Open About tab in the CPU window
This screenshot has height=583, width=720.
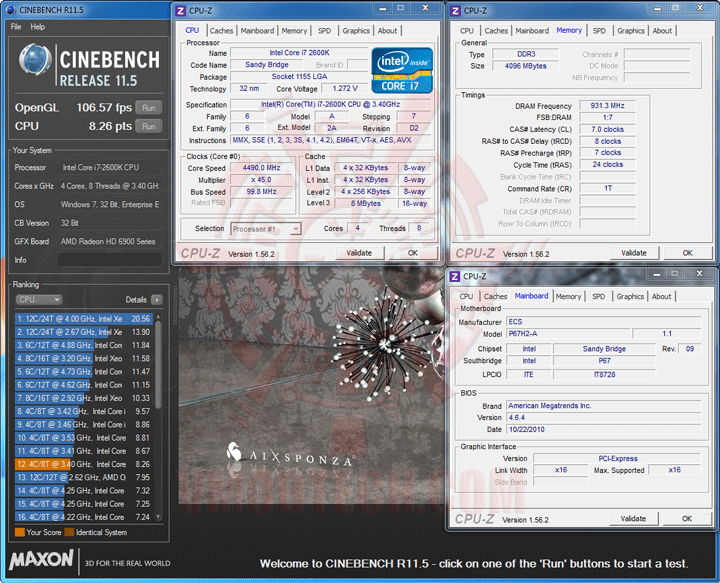click(x=388, y=31)
